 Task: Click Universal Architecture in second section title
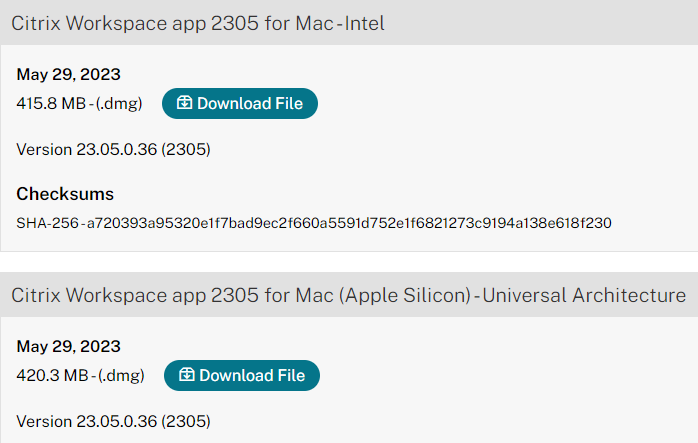(x=584, y=295)
